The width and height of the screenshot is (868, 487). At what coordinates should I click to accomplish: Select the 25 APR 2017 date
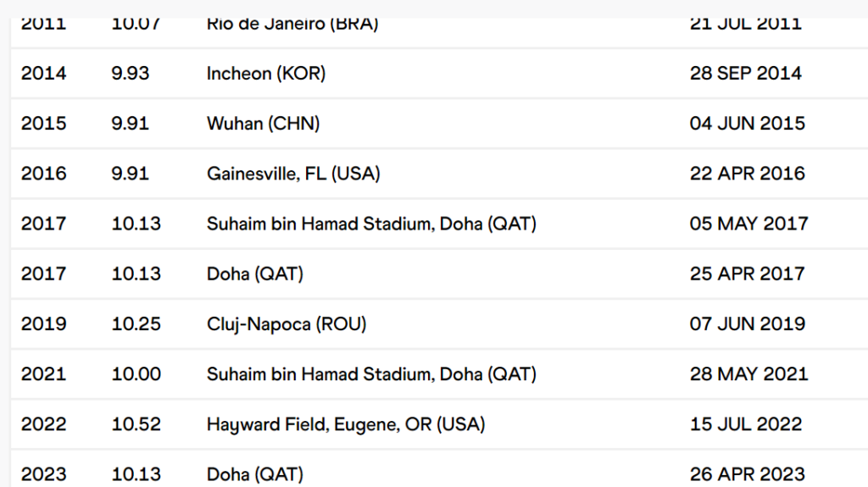click(x=747, y=274)
